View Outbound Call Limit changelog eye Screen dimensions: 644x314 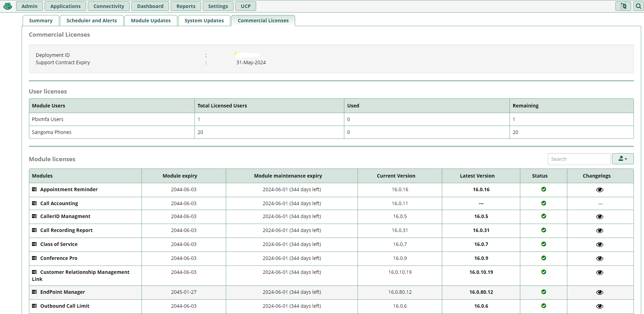pos(600,306)
